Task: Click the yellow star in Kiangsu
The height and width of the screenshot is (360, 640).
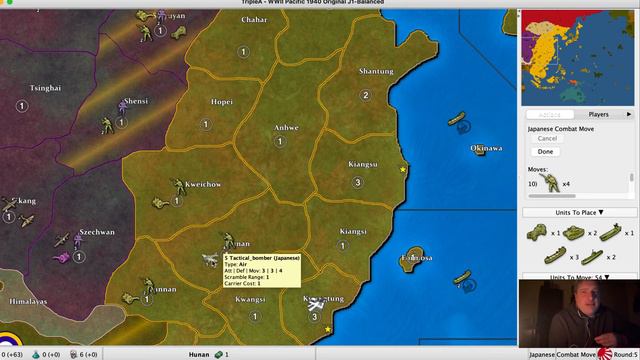Action: click(x=403, y=169)
